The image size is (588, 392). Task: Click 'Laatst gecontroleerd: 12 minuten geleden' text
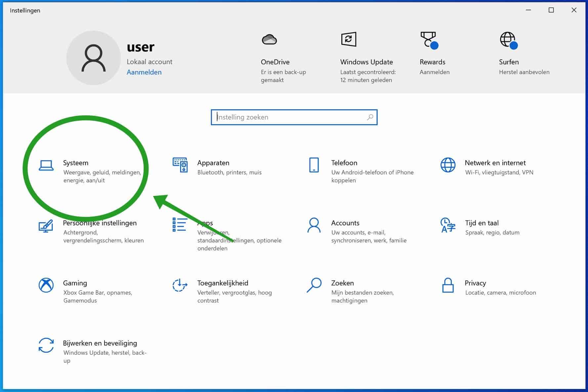pos(368,76)
